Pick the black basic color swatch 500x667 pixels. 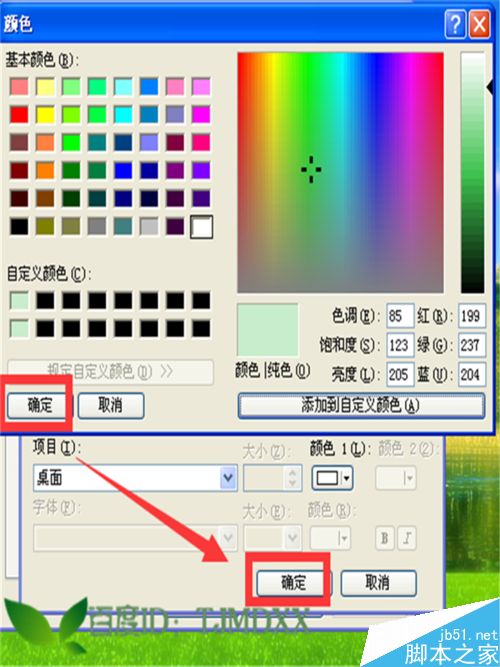click(20, 227)
